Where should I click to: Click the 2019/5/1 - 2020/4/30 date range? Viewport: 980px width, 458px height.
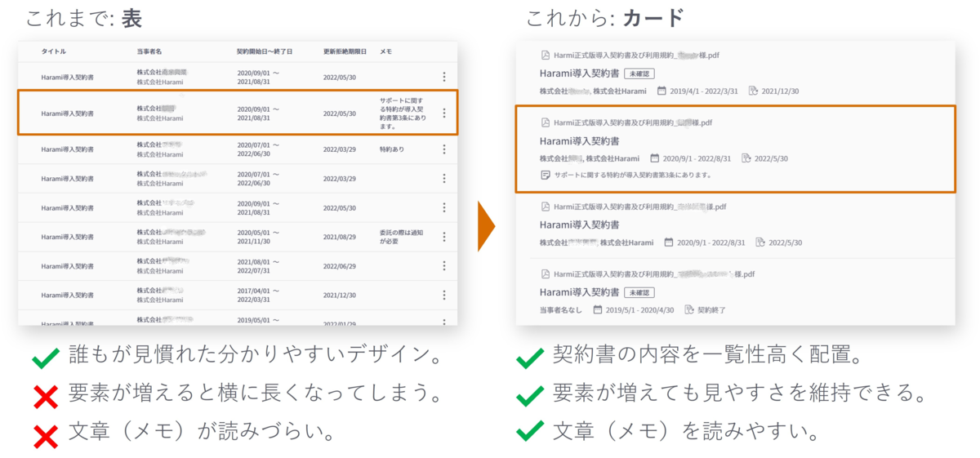click(x=641, y=309)
